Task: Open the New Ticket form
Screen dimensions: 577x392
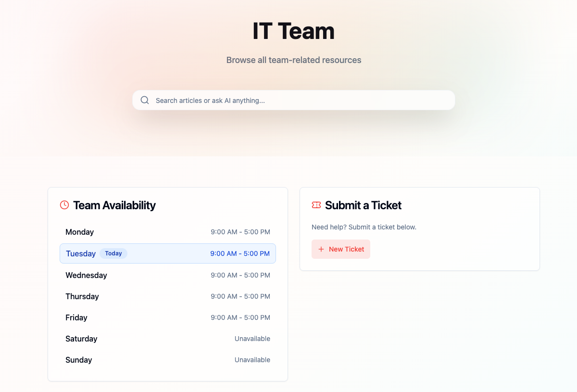Action: tap(341, 249)
